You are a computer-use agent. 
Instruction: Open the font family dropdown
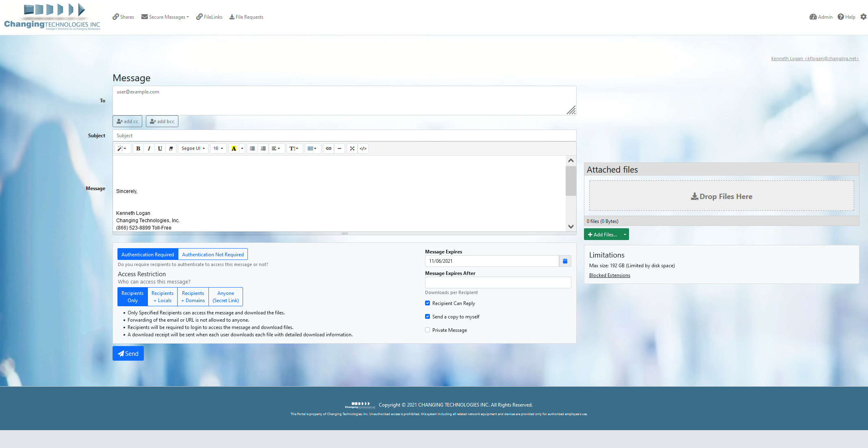pyautogui.click(x=193, y=148)
